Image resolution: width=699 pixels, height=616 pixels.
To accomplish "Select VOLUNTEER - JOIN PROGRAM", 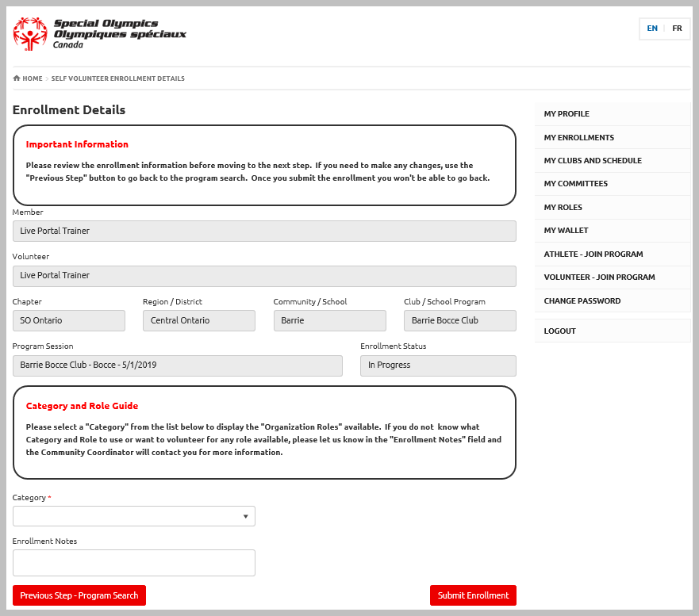I will pos(612,277).
